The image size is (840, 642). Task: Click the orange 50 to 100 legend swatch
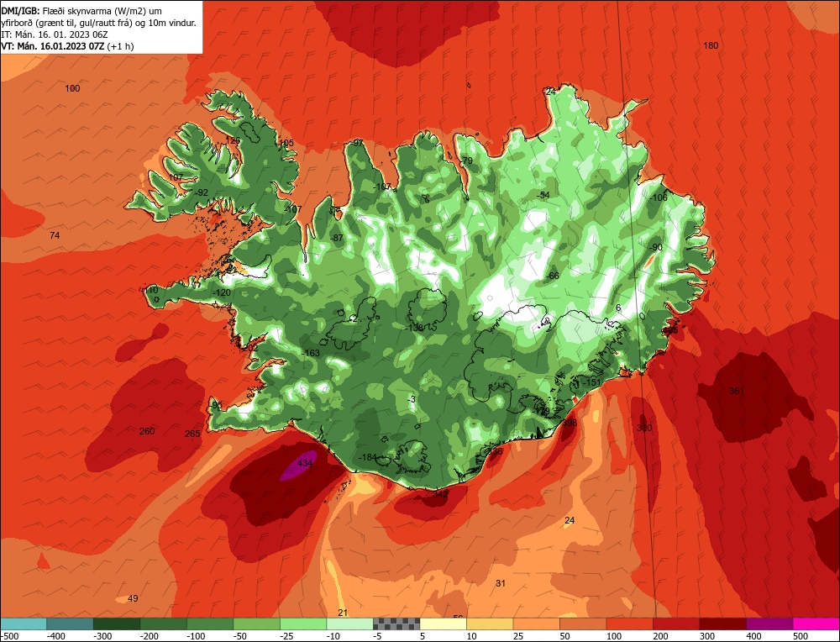coord(583,624)
